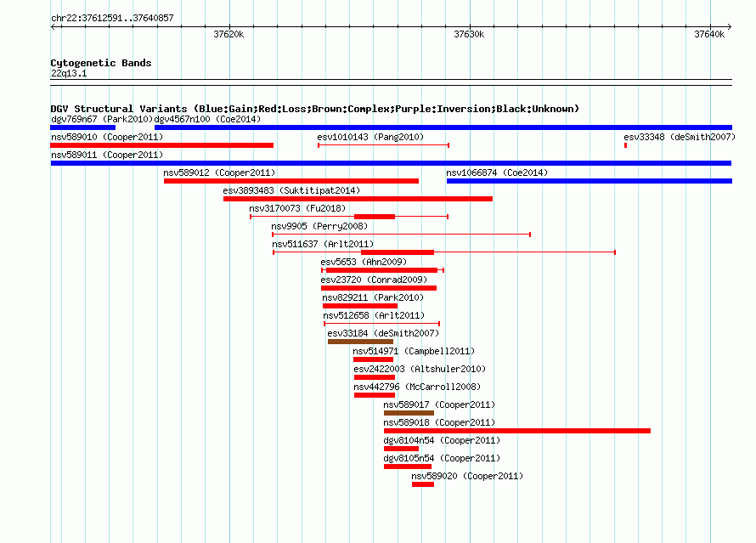Viewport: 756px width, 543px height.
Task: Click esv2422003 (Altshuler2010) variant label
Action: pyautogui.click(x=420, y=369)
